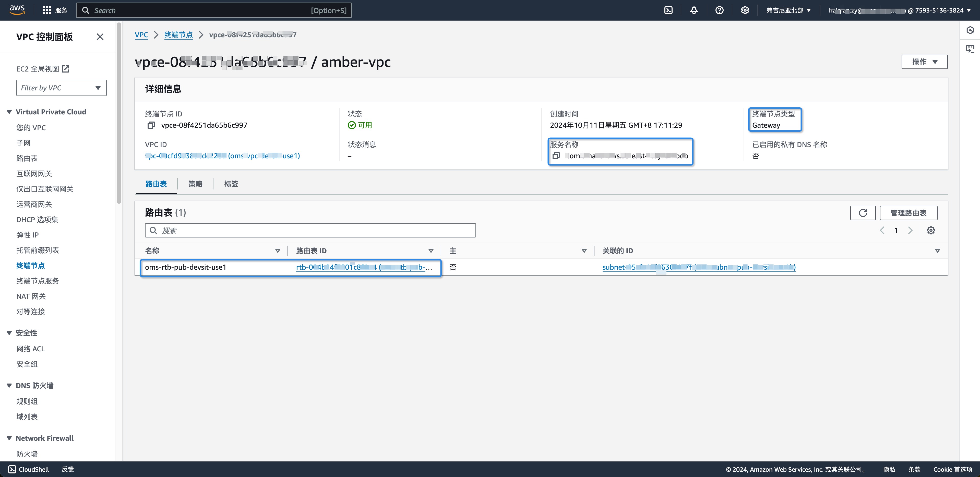
Task: Open the help question mark icon
Action: (x=719, y=10)
